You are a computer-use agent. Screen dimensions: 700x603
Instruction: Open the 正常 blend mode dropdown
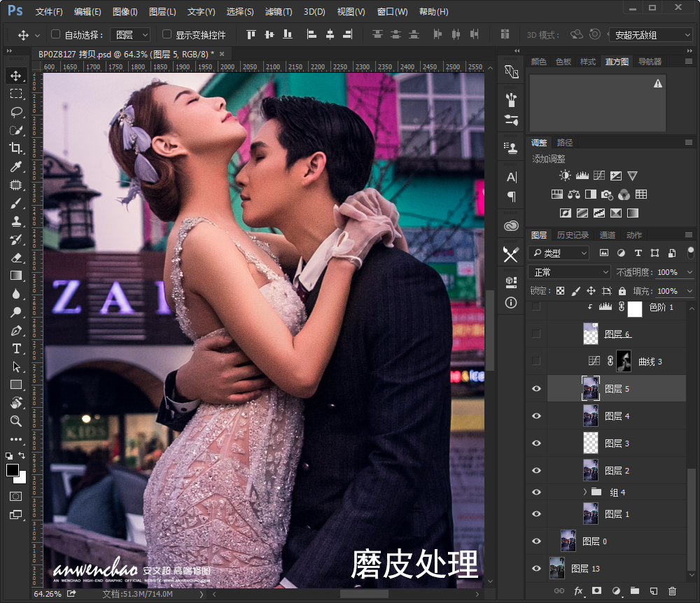569,272
